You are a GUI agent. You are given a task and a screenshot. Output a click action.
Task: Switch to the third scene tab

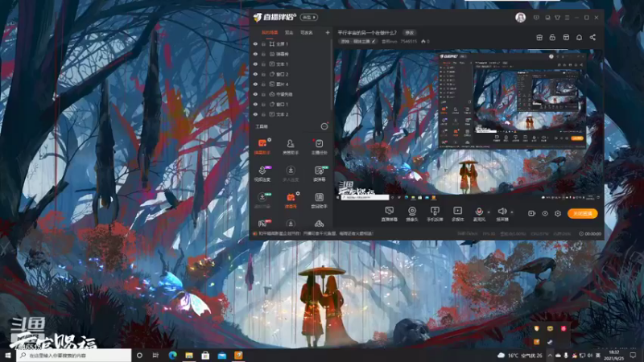point(307,32)
